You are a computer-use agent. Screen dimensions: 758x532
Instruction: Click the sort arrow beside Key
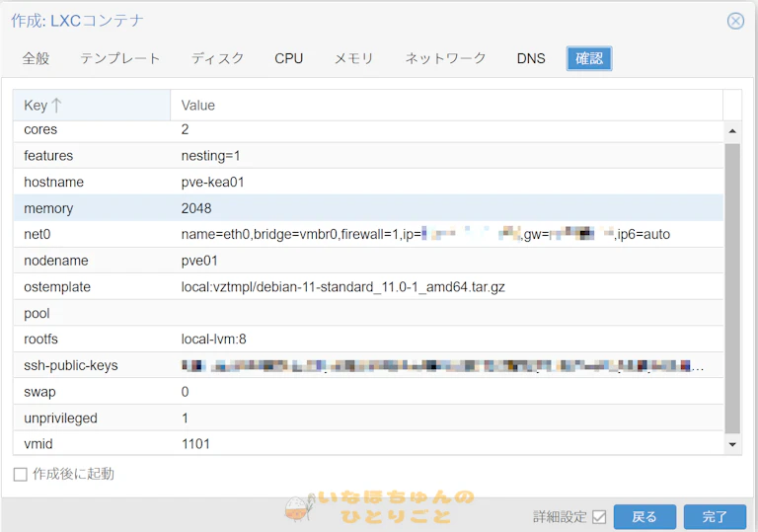click(56, 105)
